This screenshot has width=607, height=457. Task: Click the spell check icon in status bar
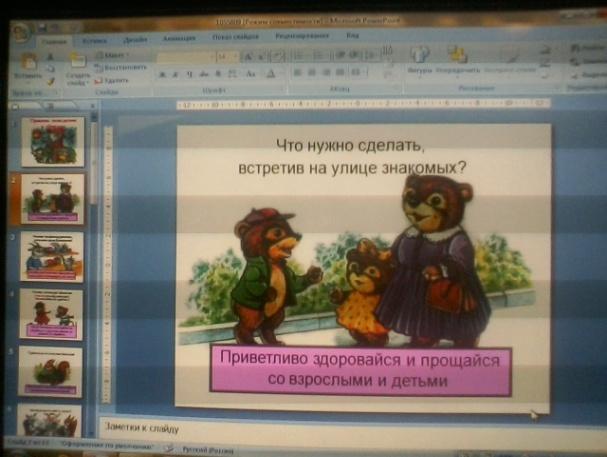[169, 449]
